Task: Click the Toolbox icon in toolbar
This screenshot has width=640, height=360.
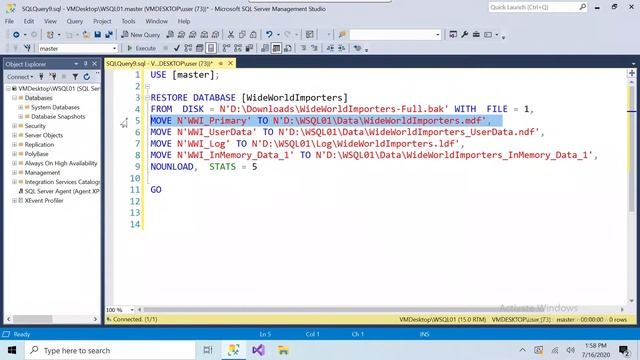Action: [x=476, y=35]
